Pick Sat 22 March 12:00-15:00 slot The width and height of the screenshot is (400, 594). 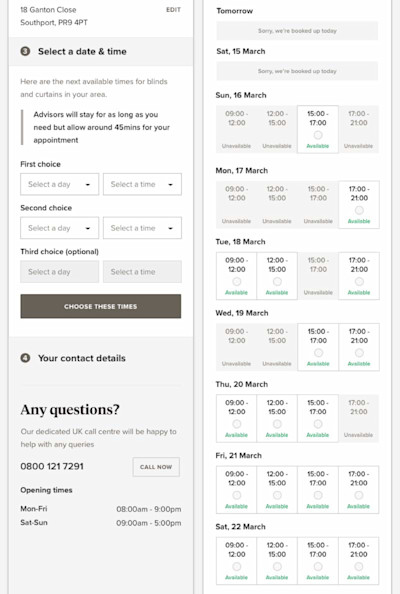(277, 561)
